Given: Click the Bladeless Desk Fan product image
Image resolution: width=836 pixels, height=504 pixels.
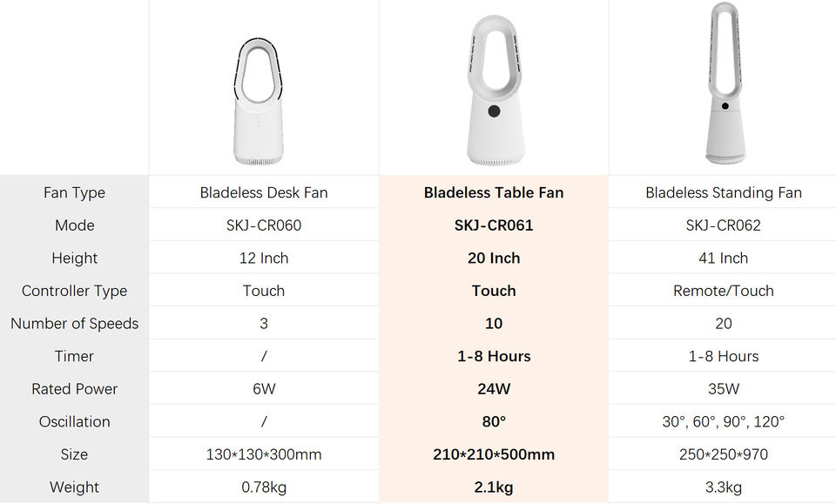Looking at the screenshot, I should 258,102.
